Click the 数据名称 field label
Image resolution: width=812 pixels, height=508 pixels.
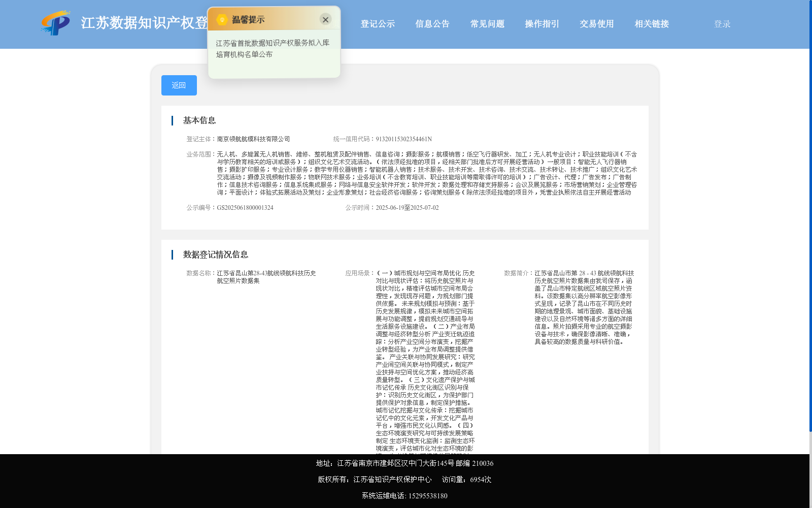tap(201, 273)
